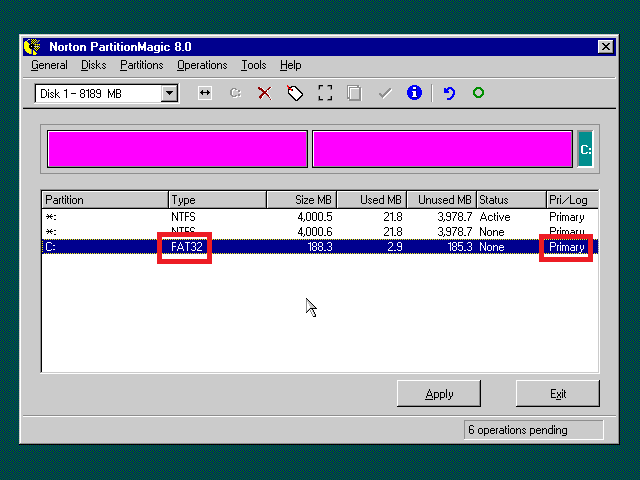Click the Apply button
Viewport: 640px width, 480px height.
439,393
